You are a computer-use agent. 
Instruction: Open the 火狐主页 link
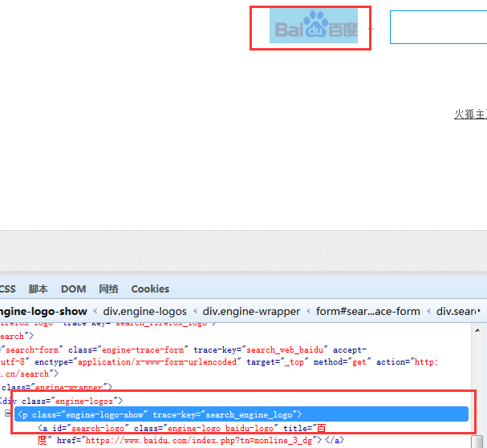470,114
